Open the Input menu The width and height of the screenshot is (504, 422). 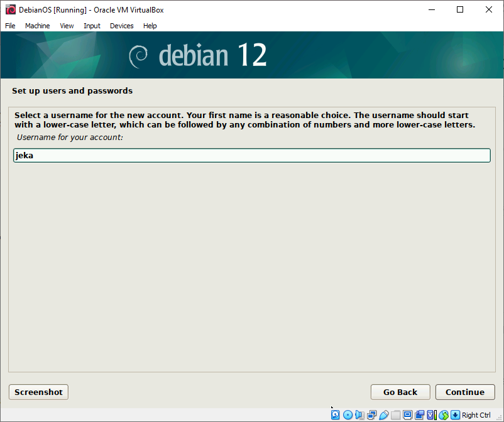click(92, 26)
